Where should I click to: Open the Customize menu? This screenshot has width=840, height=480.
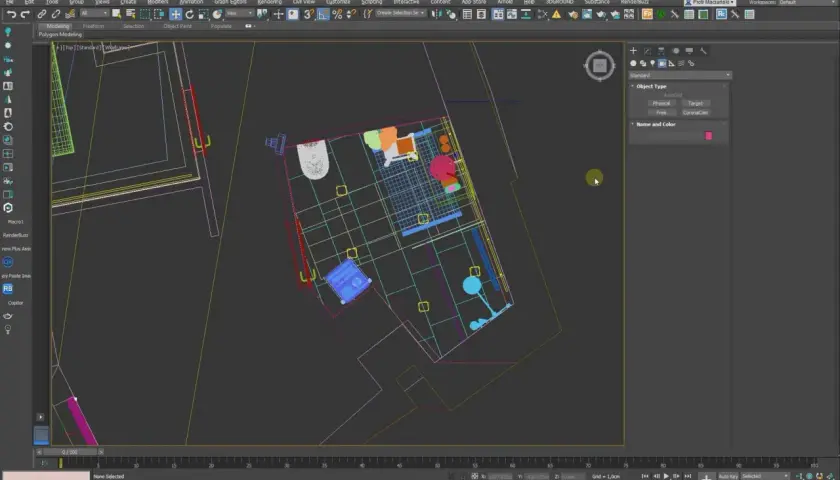click(338, 2)
